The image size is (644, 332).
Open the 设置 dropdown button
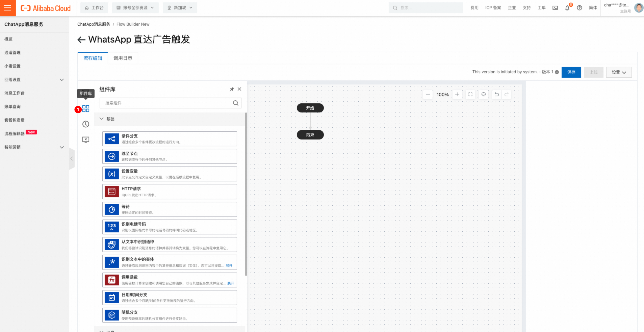619,72
